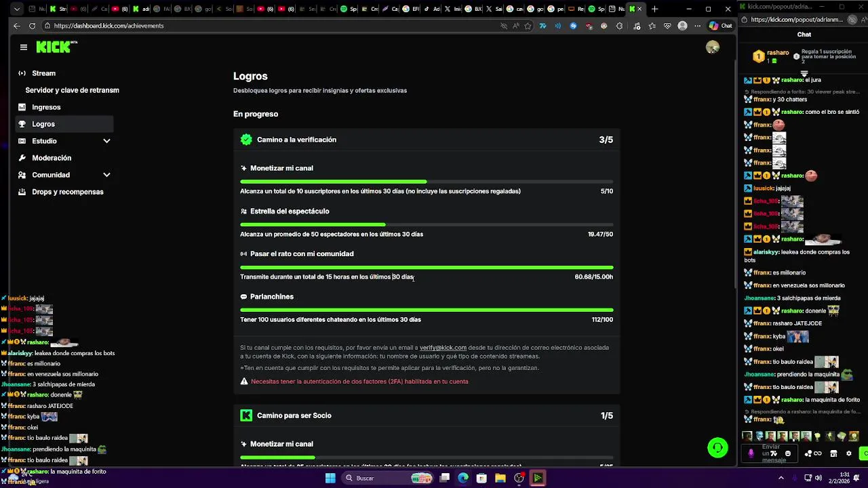The height and width of the screenshot is (488, 868).
Task: Open the tab search dropdown at top left
Action: [x=16, y=9]
